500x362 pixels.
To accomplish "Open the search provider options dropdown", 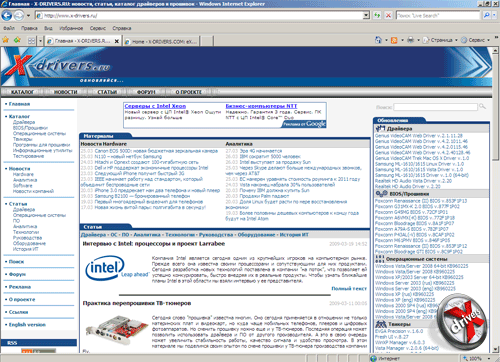I will [x=495, y=15].
